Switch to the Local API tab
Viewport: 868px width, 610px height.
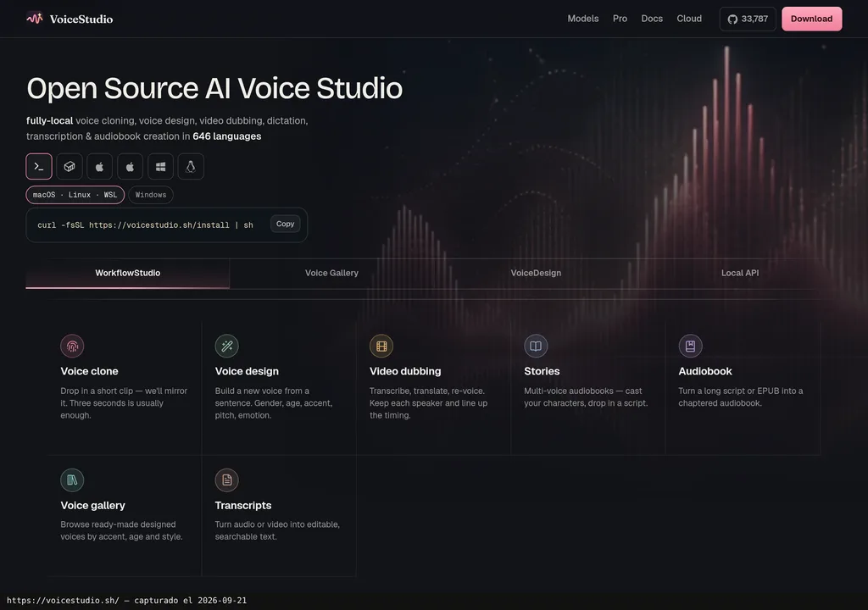click(739, 273)
